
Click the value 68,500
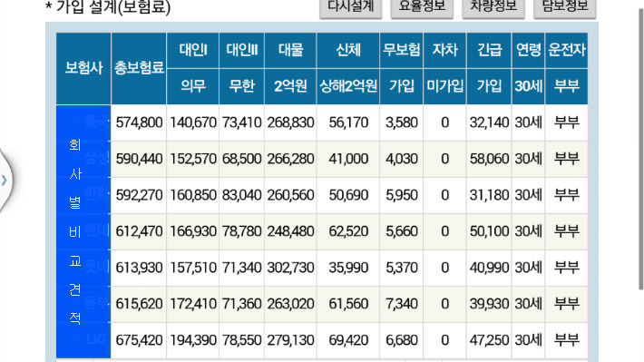tap(242, 159)
